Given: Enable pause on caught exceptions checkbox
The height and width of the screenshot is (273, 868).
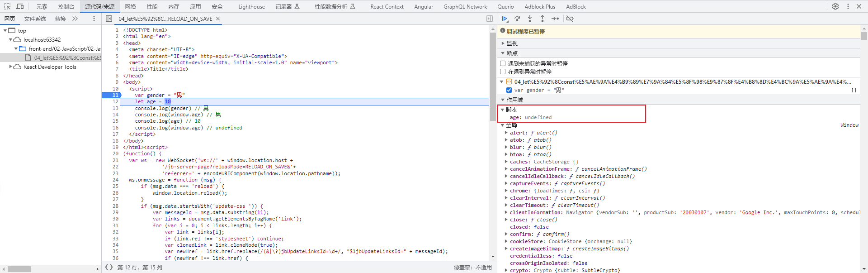Looking at the screenshot, I should (503, 72).
